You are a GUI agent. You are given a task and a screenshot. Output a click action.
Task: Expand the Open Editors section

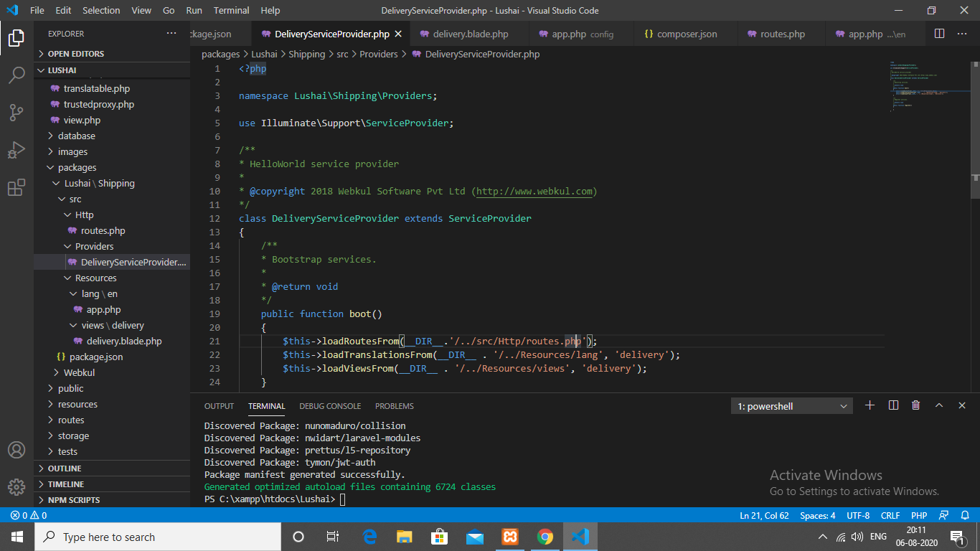112,54
